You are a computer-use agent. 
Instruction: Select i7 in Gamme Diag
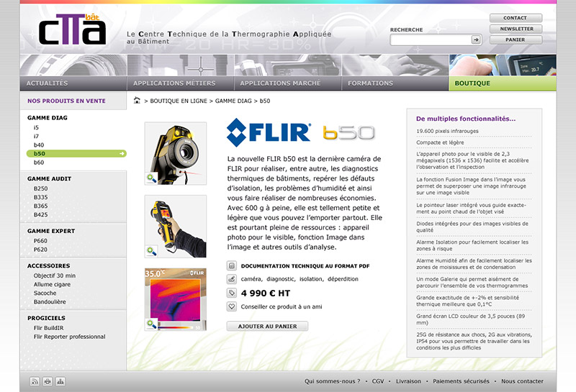[x=36, y=136]
